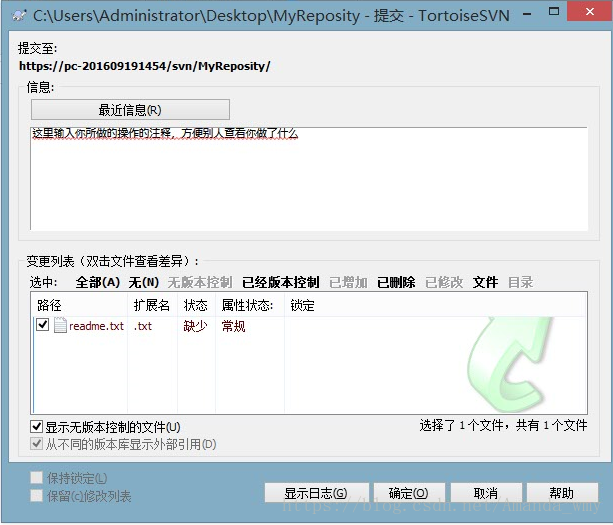Maximize the TortoiseSVN commit window
Screen dimensions: 613x525
coord(554,11)
